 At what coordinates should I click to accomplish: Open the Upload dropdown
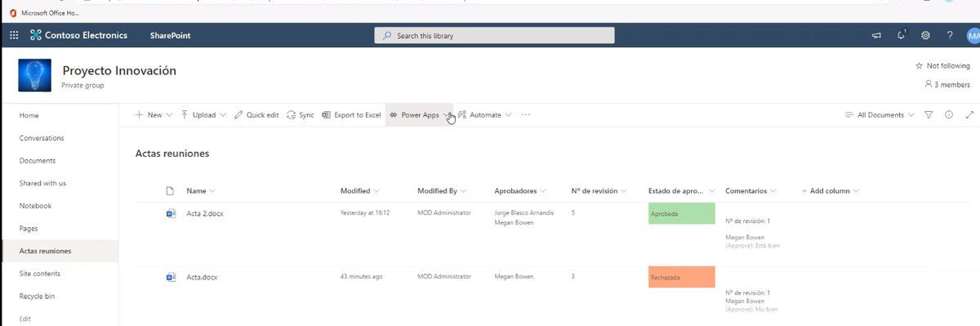tap(203, 115)
